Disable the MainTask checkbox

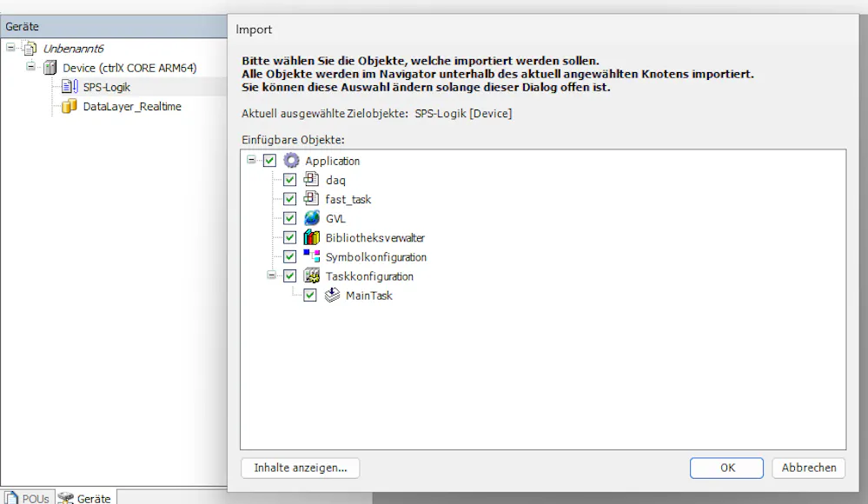310,295
